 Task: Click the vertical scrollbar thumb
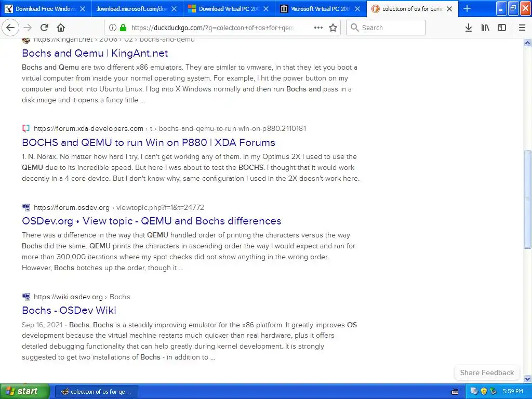click(528, 199)
